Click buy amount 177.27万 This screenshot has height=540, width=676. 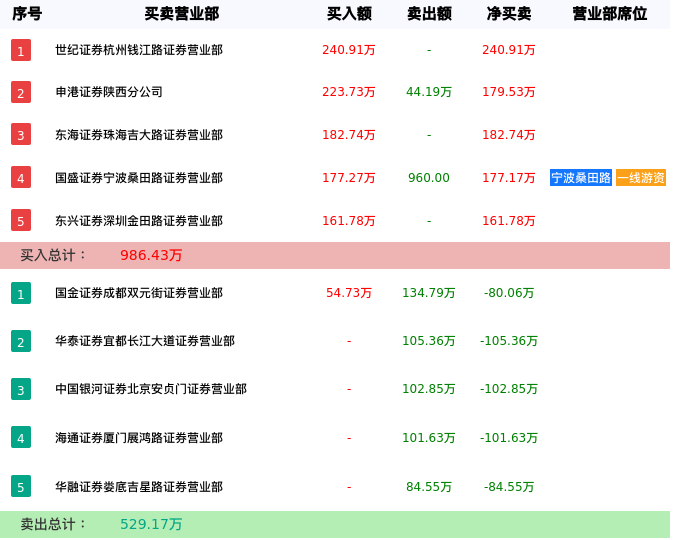click(x=349, y=178)
